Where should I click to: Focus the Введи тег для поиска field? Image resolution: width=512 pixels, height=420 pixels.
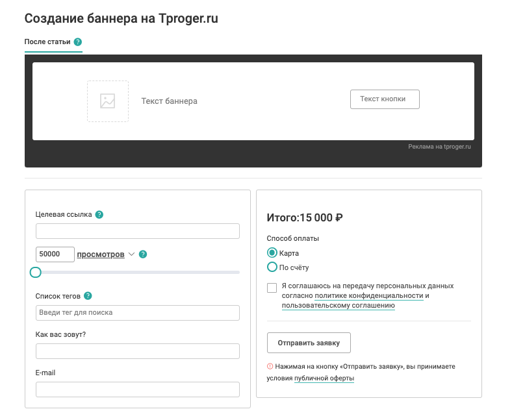tap(138, 313)
